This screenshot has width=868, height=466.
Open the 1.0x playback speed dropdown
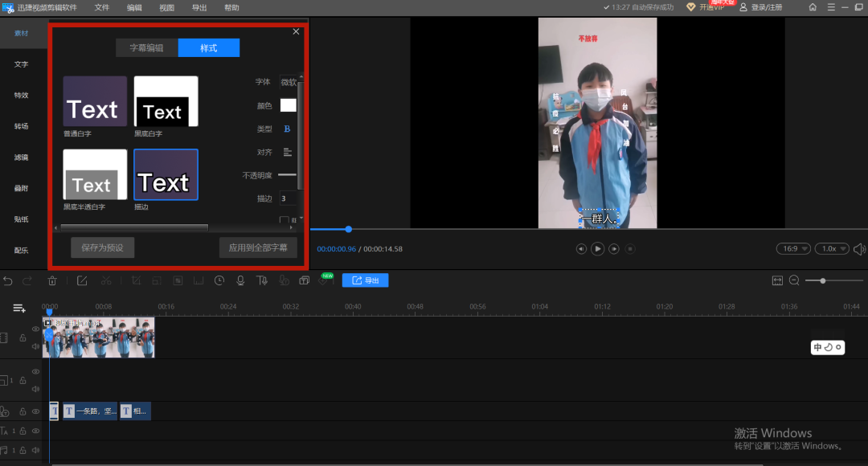pyautogui.click(x=832, y=249)
